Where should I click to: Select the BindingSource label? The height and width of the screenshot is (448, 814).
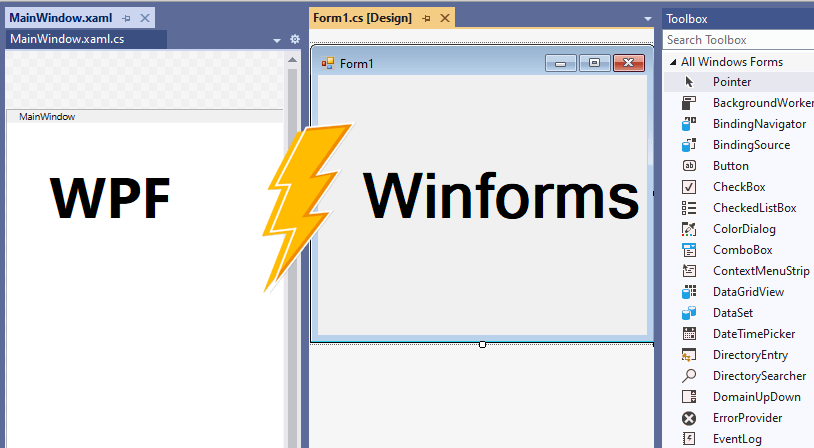(751, 145)
